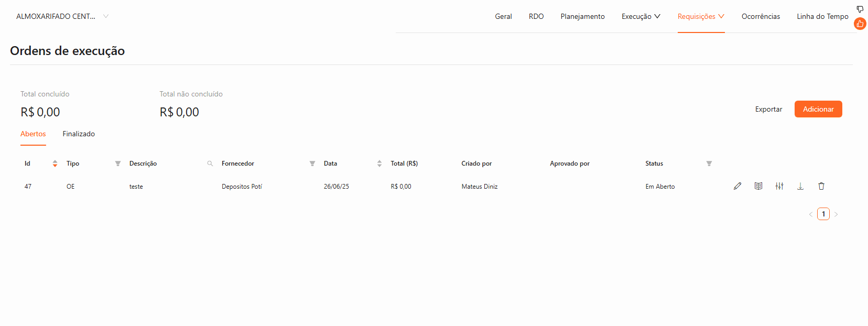Open the Planejamento menu item
The width and height of the screenshot is (868, 326).
pos(582,16)
